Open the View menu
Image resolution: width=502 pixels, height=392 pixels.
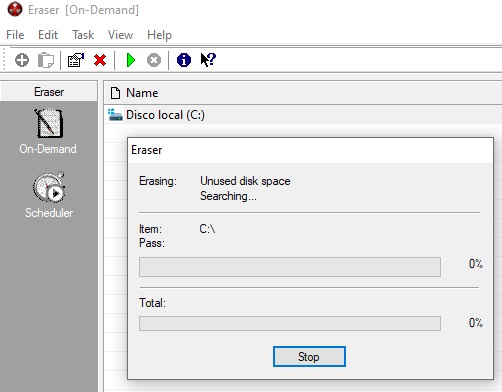[120, 35]
